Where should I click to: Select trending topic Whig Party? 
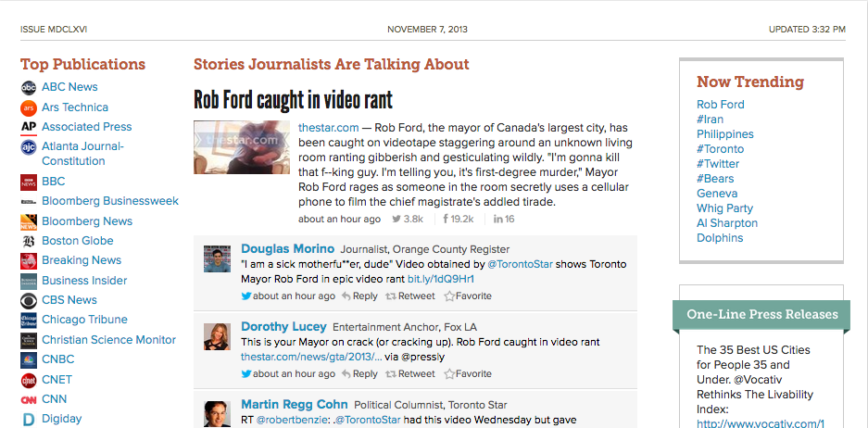tap(724, 208)
